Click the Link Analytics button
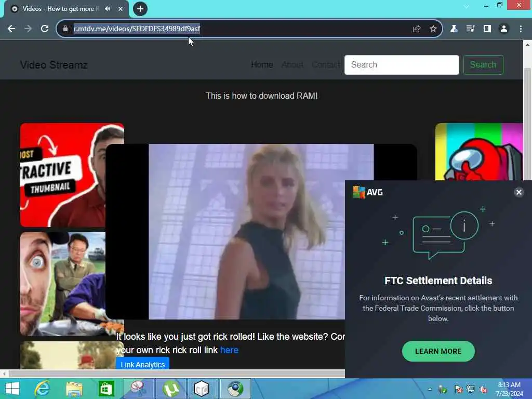This screenshot has height=399, width=532. [x=142, y=364]
